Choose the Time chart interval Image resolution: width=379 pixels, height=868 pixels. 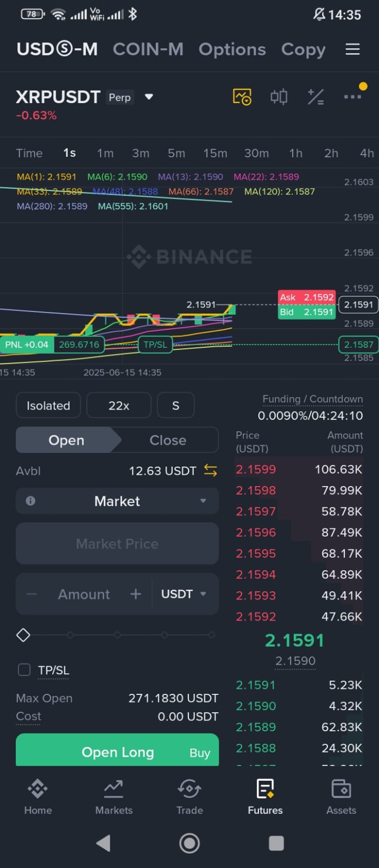(x=29, y=153)
